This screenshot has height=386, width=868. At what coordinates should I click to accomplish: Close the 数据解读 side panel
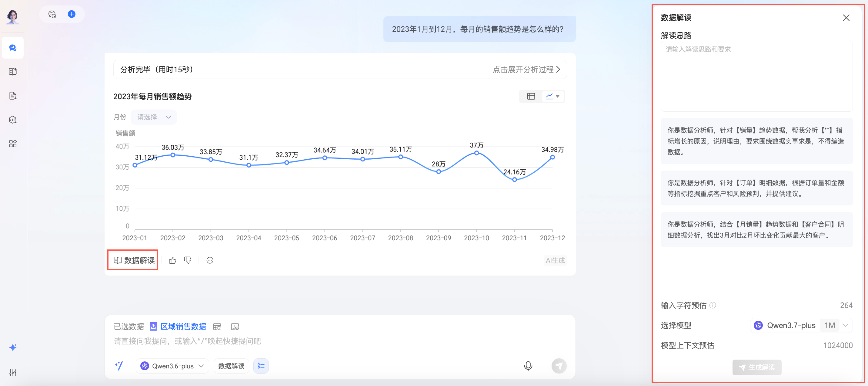pos(846,18)
